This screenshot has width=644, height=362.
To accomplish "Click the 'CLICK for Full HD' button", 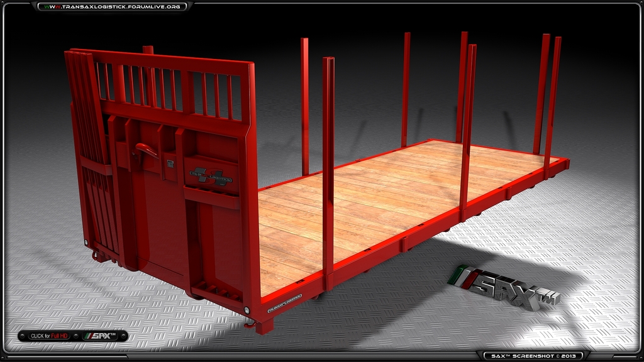I will (49, 336).
